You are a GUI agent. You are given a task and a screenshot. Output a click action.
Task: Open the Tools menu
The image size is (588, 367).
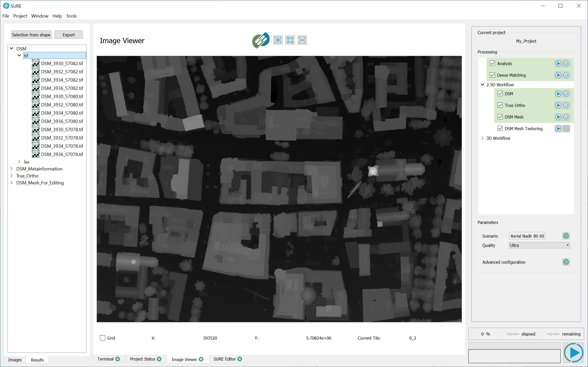click(71, 16)
